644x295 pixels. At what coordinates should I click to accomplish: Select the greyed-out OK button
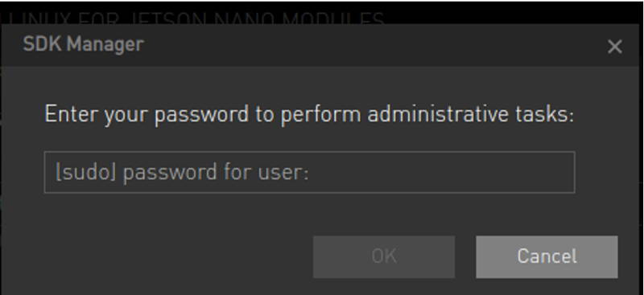point(384,257)
